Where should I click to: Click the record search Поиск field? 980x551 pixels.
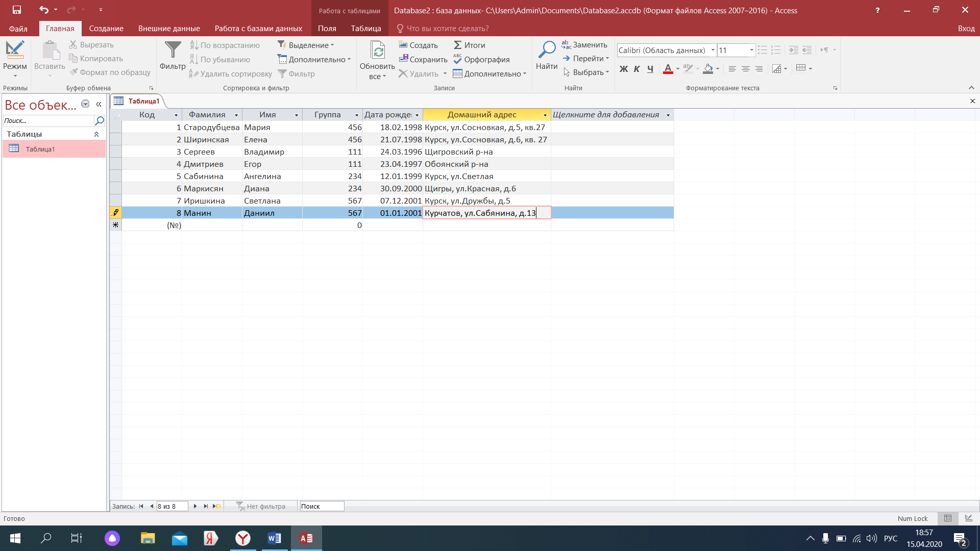tap(322, 506)
